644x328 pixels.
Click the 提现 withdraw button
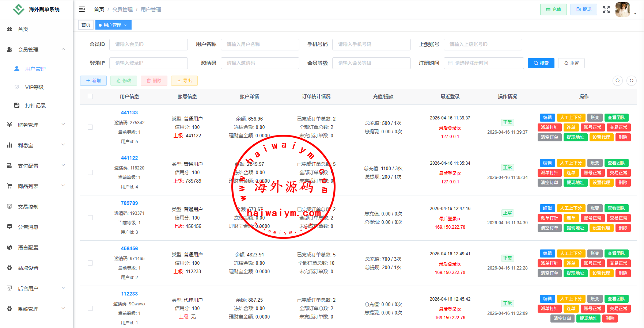(x=584, y=9)
